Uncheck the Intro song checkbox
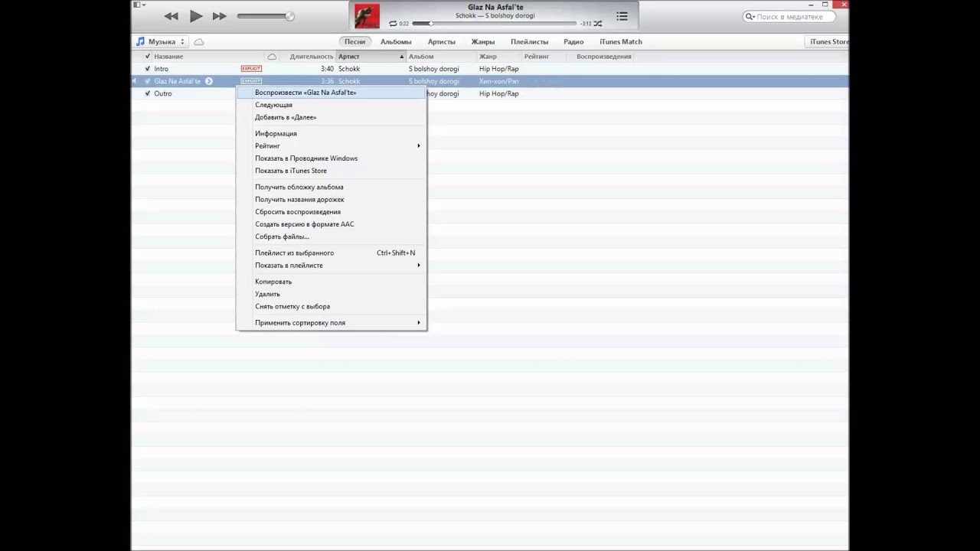 148,69
